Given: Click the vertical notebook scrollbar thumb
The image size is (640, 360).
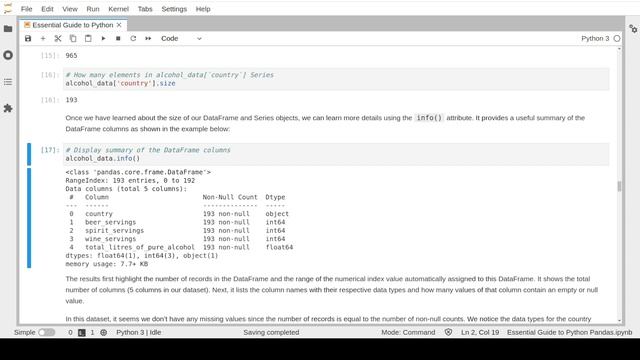Looking at the screenshot, I should (619, 186).
